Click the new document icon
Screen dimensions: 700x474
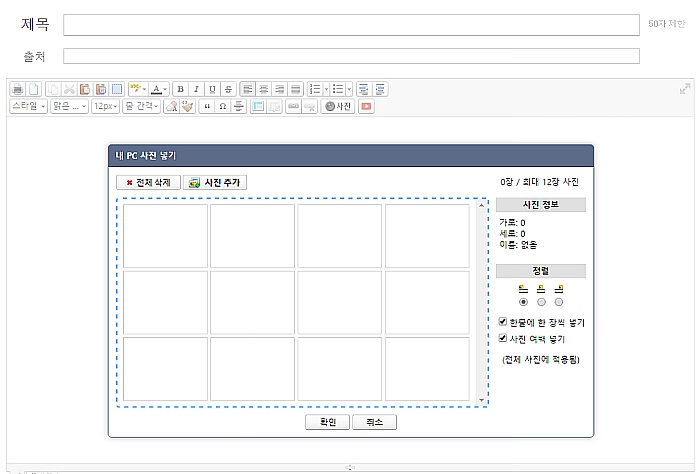pos(34,89)
